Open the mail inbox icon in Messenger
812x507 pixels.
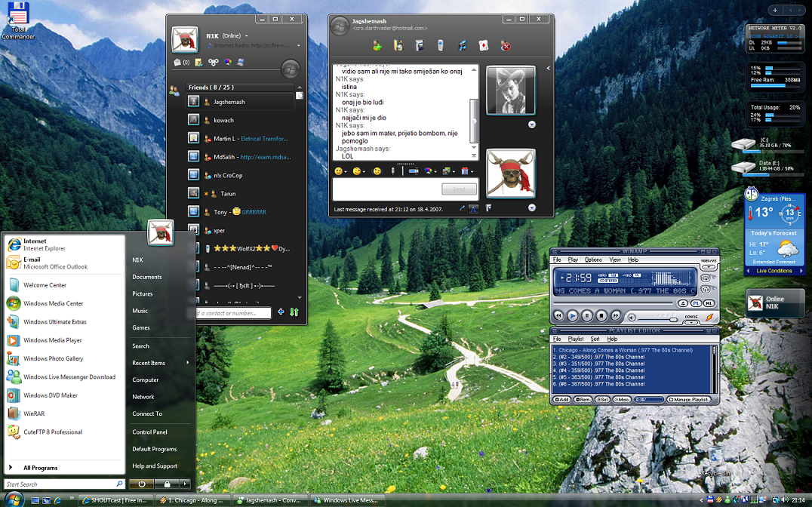177,63
